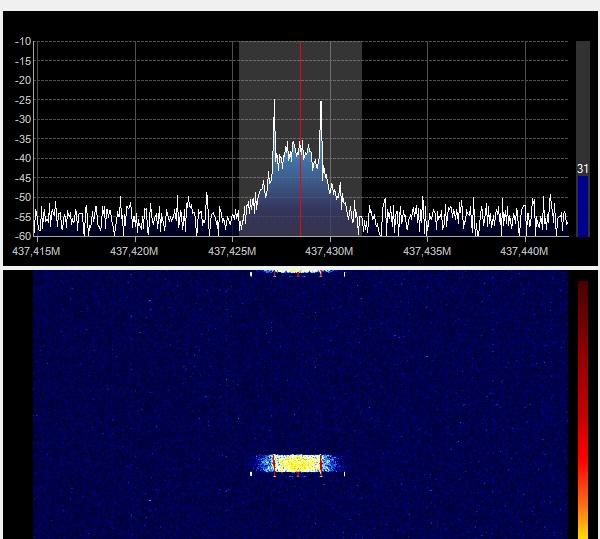The width and height of the screenshot is (600, 539).
Task: Click the 437,430M frequency axis label
Action: 329,251
